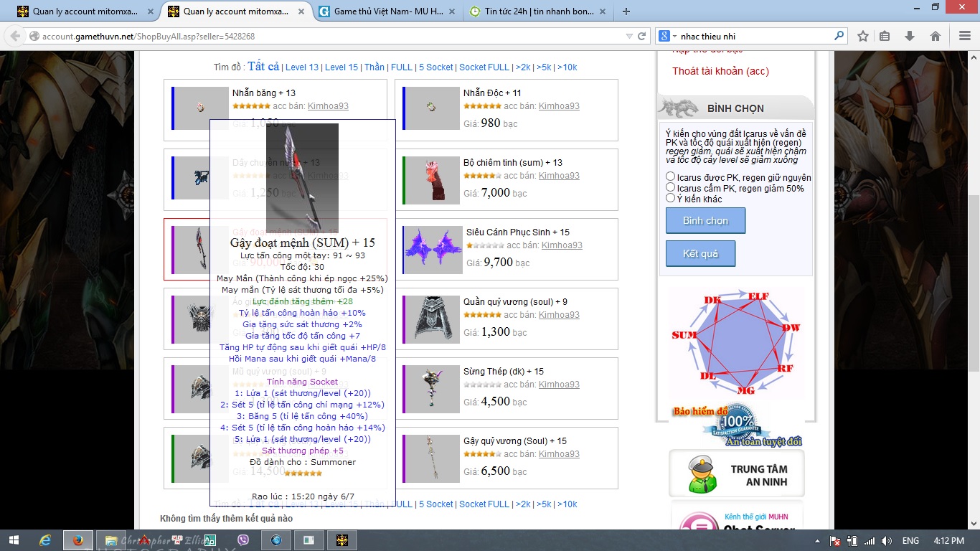The height and width of the screenshot is (551, 980).
Task: Show hidden tray icons arrow
Action: point(818,540)
